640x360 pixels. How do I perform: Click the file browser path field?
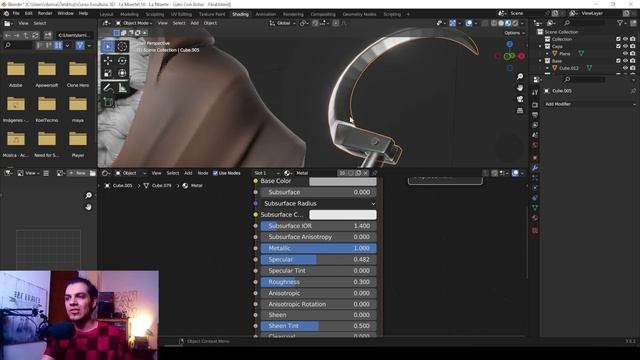[x=74, y=36]
